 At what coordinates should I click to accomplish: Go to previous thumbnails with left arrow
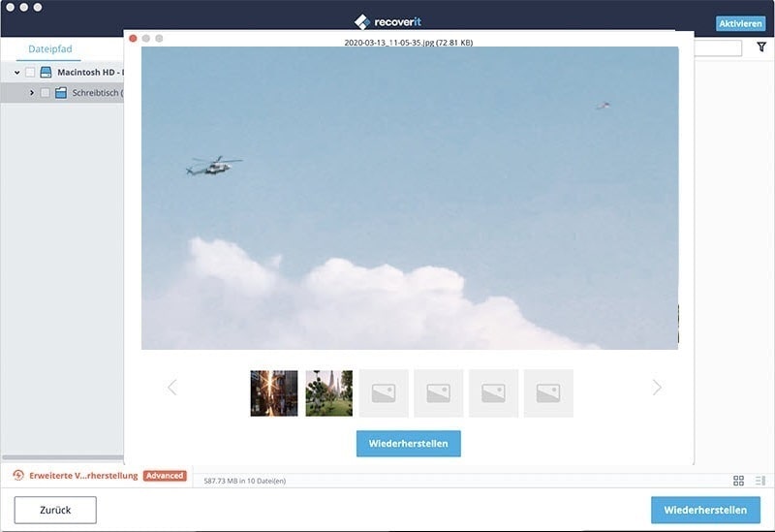(172, 388)
